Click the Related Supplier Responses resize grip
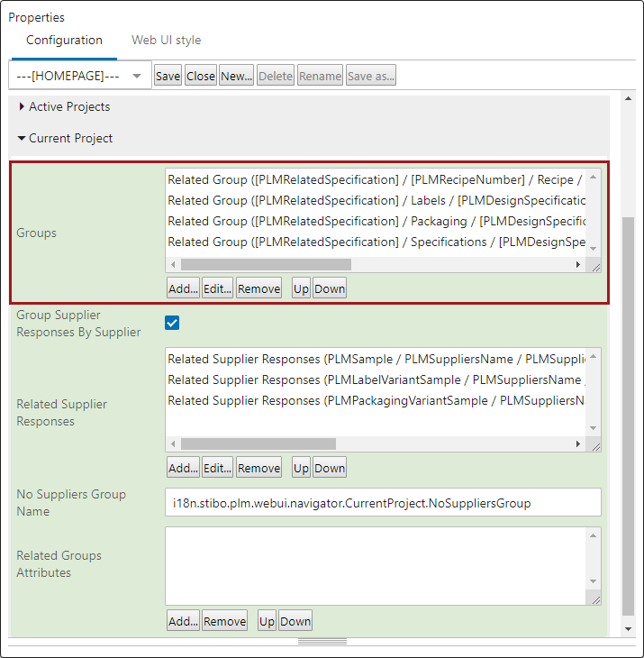The width and height of the screenshot is (644, 658). tap(595, 446)
